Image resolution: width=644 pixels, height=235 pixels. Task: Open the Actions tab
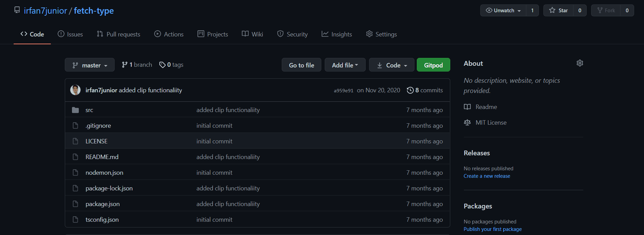coord(169,34)
